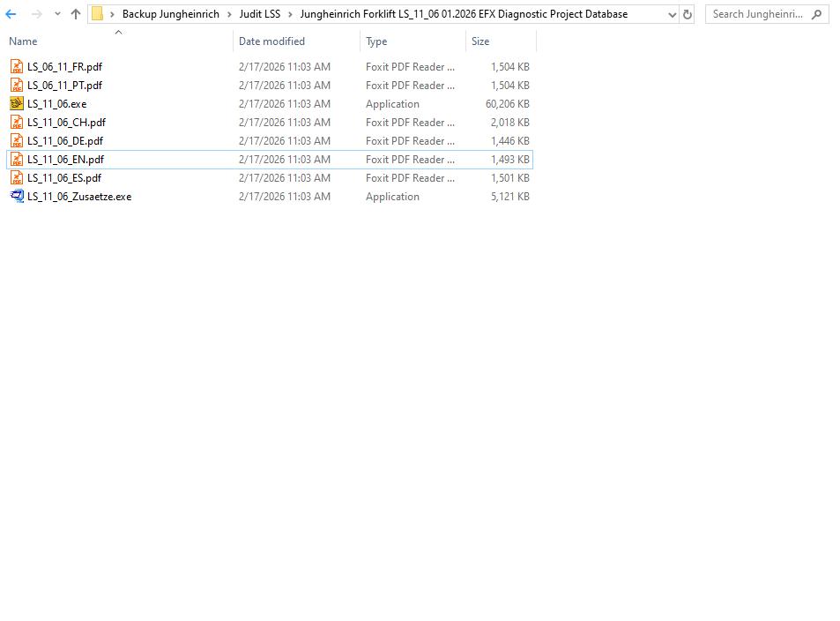
Task: Click the Foxit PDF icon for LS_11_06_ES.pdf
Action: [x=16, y=178]
